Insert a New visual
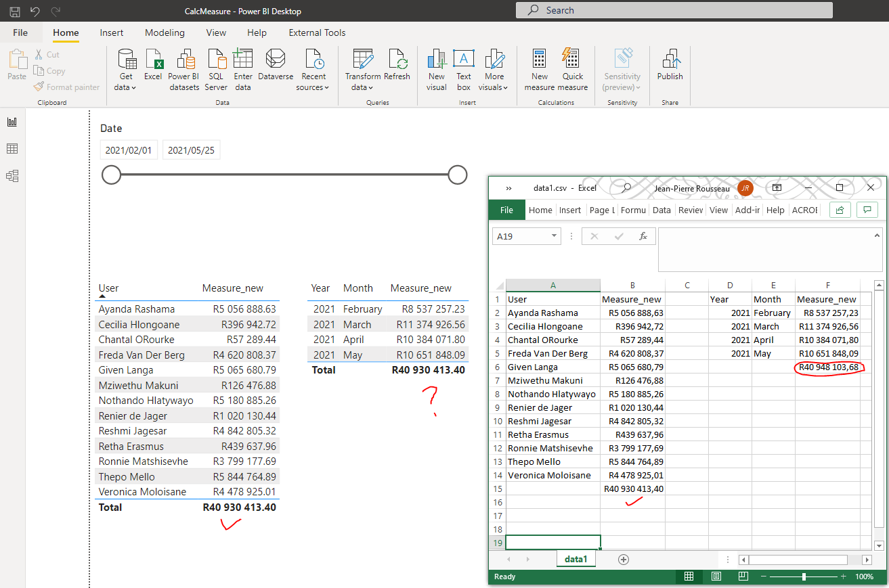The image size is (889, 588). pos(437,70)
